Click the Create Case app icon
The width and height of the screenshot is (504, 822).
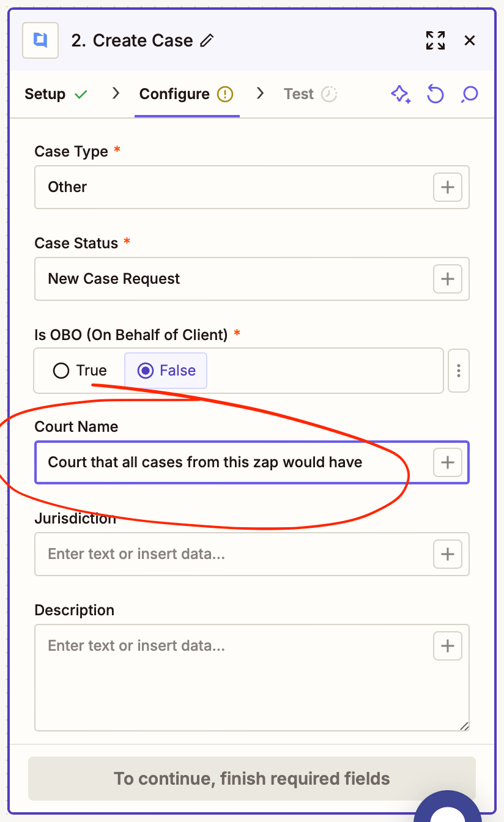pos(40,41)
